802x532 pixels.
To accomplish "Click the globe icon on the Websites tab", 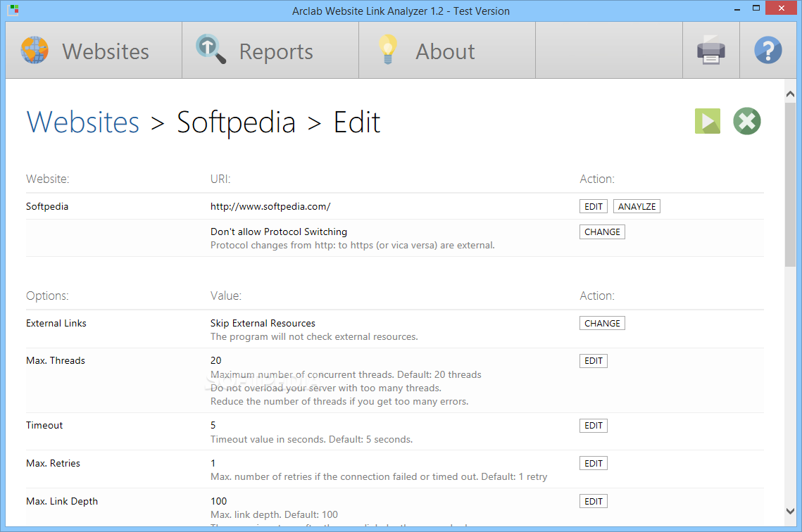I will pyautogui.click(x=35, y=50).
